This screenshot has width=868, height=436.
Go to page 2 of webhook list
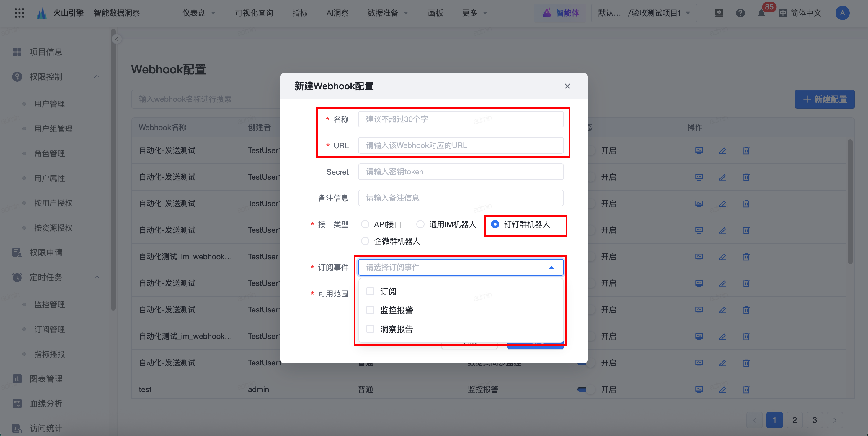(794, 420)
